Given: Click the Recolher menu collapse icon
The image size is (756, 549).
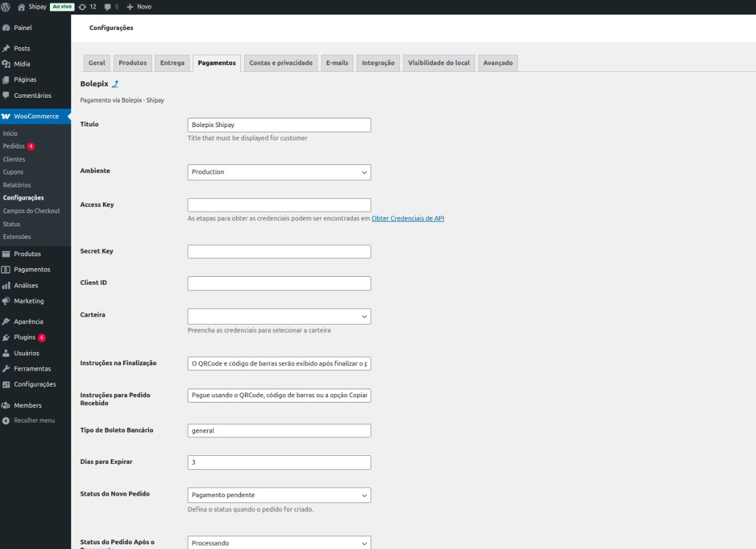Looking at the screenshot, I should pos(6,421).
